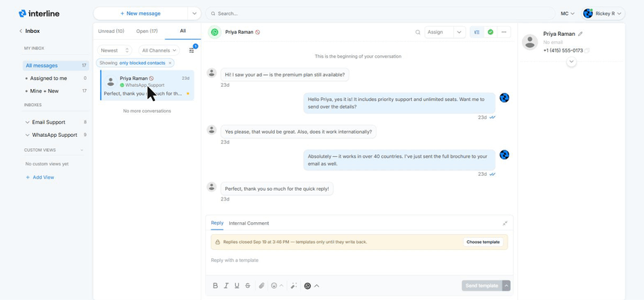Apply italic formatting
This screenshot has height=300, width=644.
click(226, 286)
